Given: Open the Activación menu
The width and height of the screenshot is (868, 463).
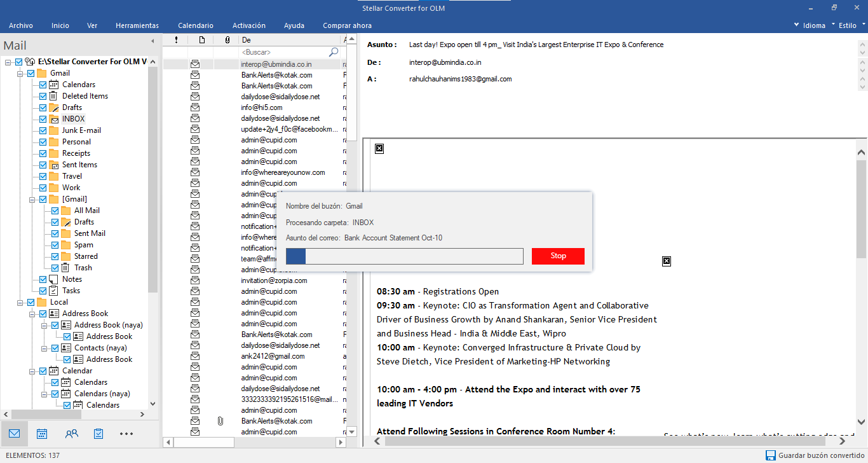Looking at the screenshot, I should (x=249, y=25).
